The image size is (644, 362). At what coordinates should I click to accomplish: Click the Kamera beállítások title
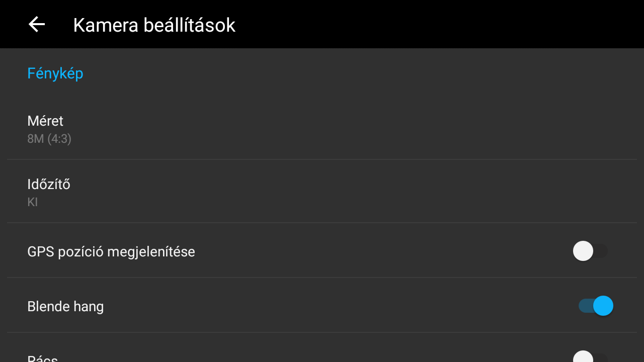154,25
